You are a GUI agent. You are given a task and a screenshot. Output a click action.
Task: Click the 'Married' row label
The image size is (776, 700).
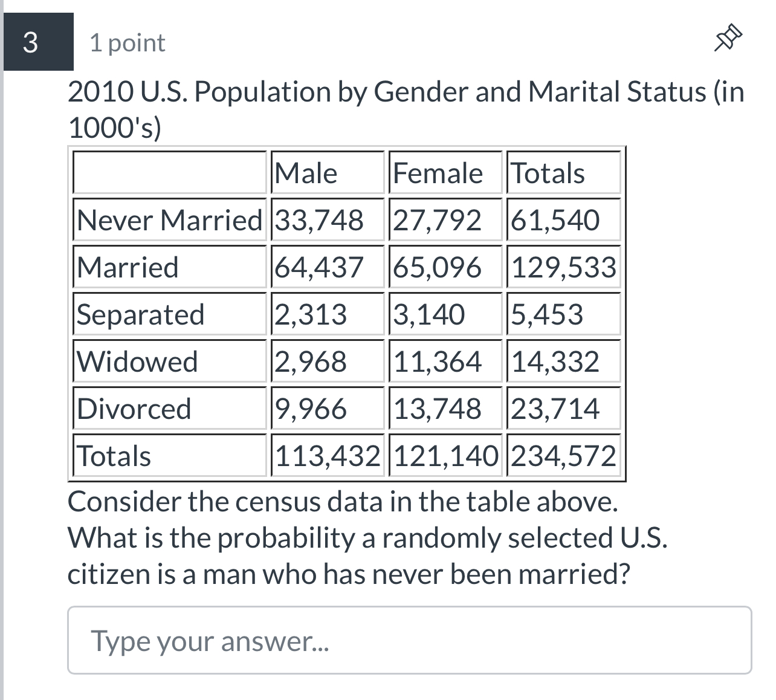coord(128,267)
